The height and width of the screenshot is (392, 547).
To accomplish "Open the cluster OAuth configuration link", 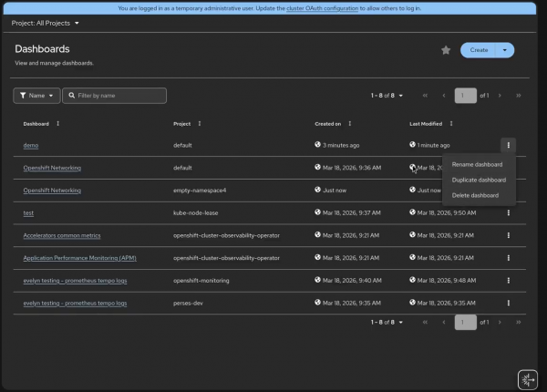I will [x=322, y=8].
